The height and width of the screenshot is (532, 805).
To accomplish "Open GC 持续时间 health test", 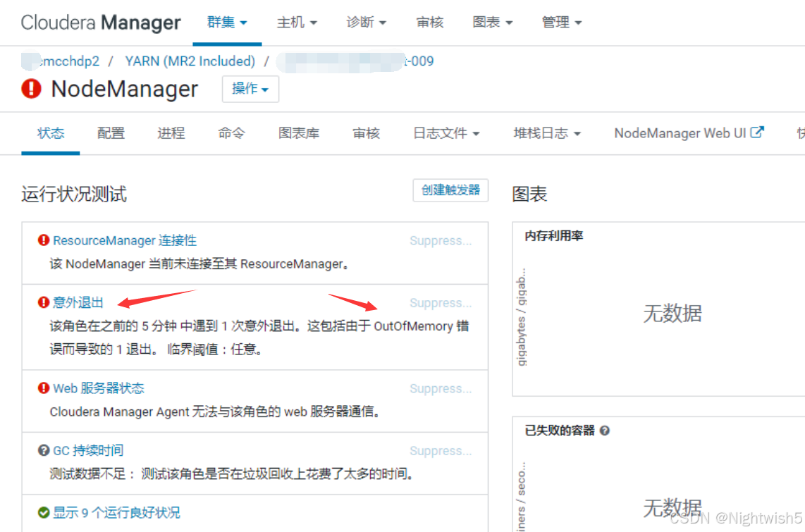I will [88, 450].
